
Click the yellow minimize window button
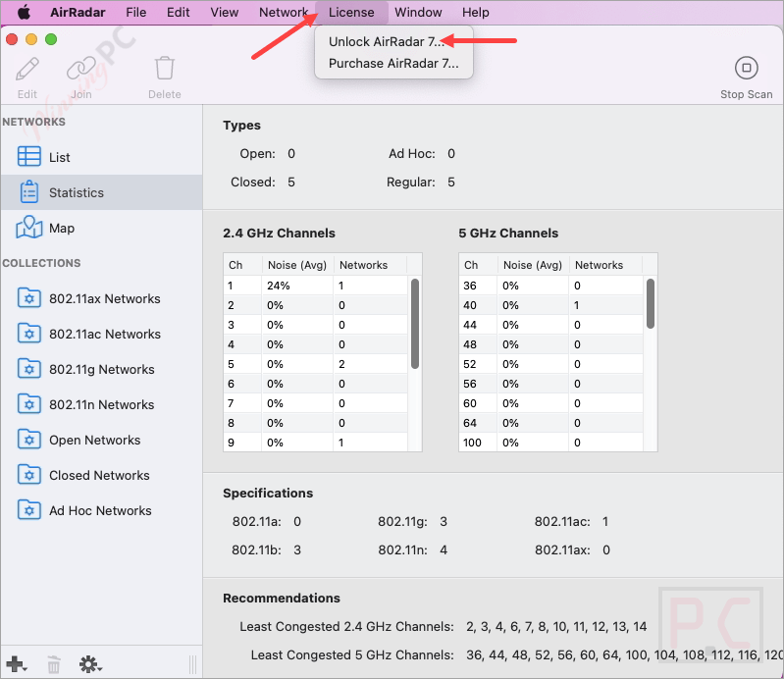tap(31, 39)
